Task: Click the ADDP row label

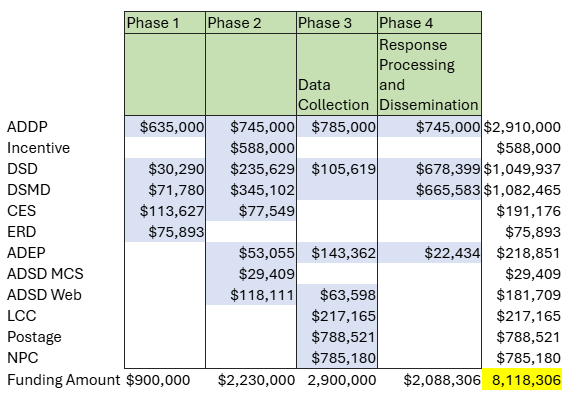Action: [27, 127]
